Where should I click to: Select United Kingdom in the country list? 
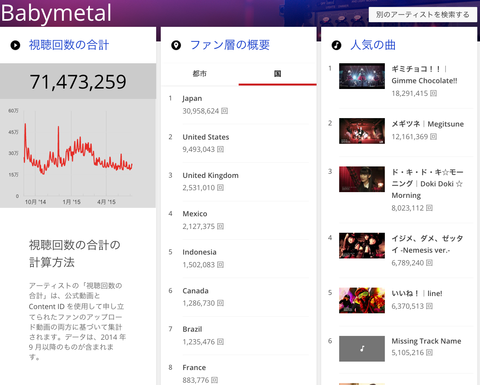(210, 175)
